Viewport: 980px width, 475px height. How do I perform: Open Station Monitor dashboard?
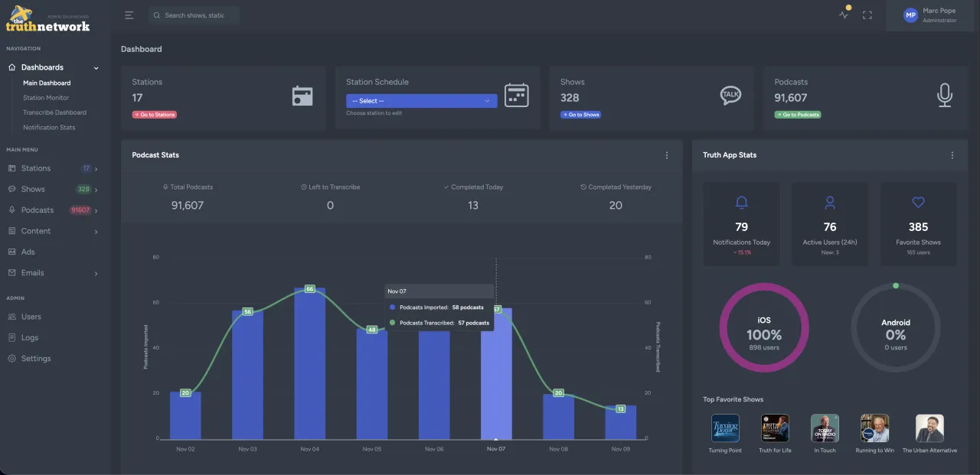(x=46, y=98)
